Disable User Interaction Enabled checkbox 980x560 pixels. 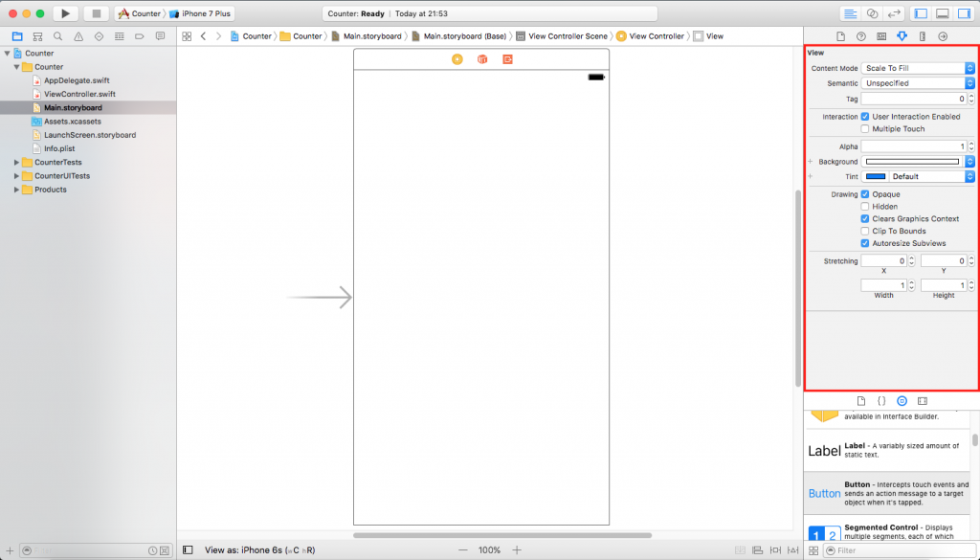pyautogui.click(x=865, y=117)
